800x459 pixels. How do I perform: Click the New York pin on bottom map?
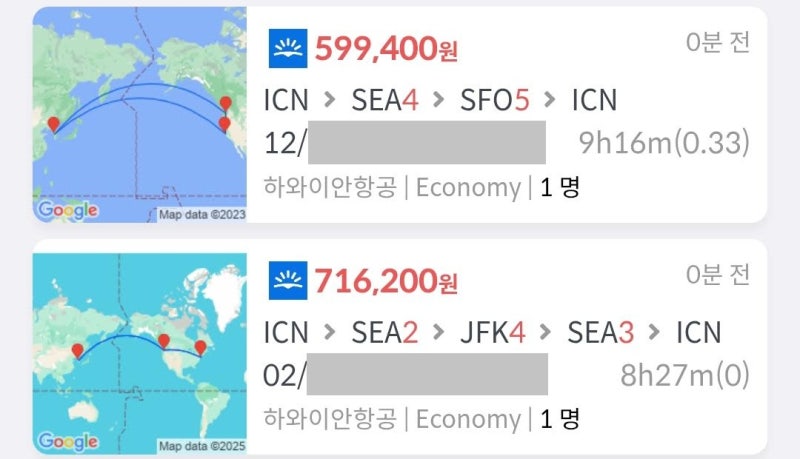(x=201, y=348)
